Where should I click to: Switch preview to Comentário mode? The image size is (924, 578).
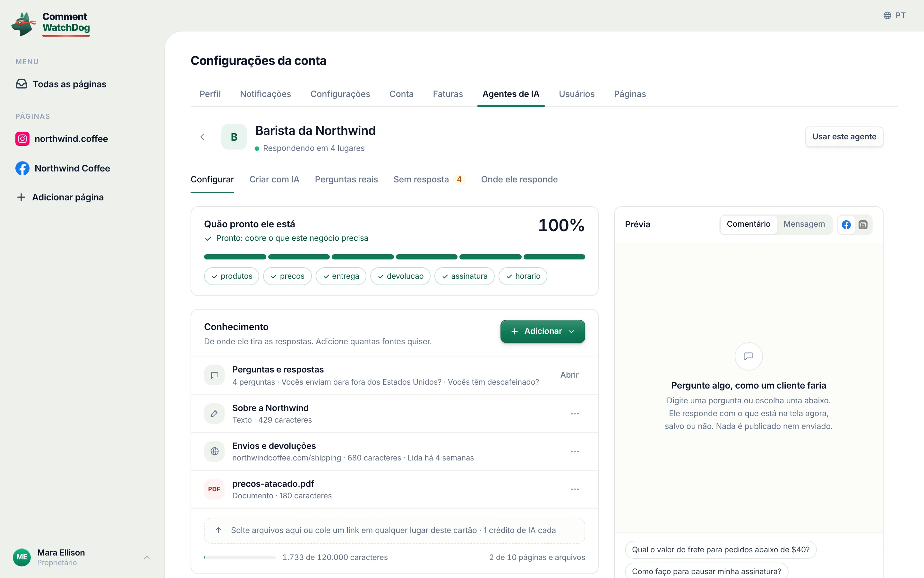pyautogui.click(x=749, y=224)
